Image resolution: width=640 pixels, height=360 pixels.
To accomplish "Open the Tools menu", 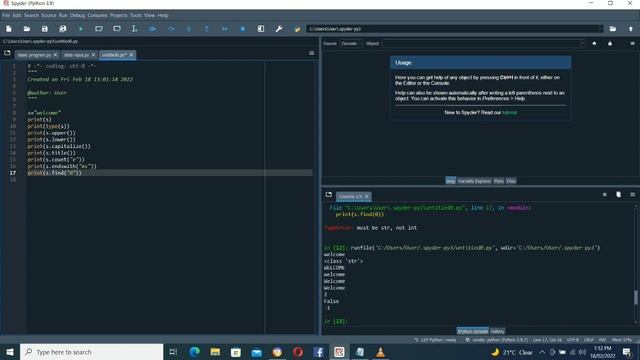I will click(x=136, y=15).
